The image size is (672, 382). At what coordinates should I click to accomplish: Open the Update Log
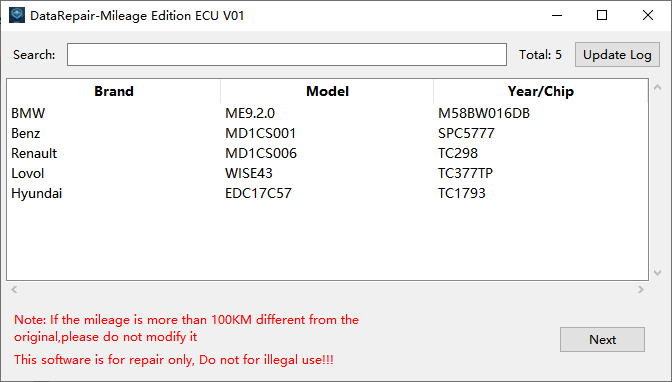(x=617, y=54)
